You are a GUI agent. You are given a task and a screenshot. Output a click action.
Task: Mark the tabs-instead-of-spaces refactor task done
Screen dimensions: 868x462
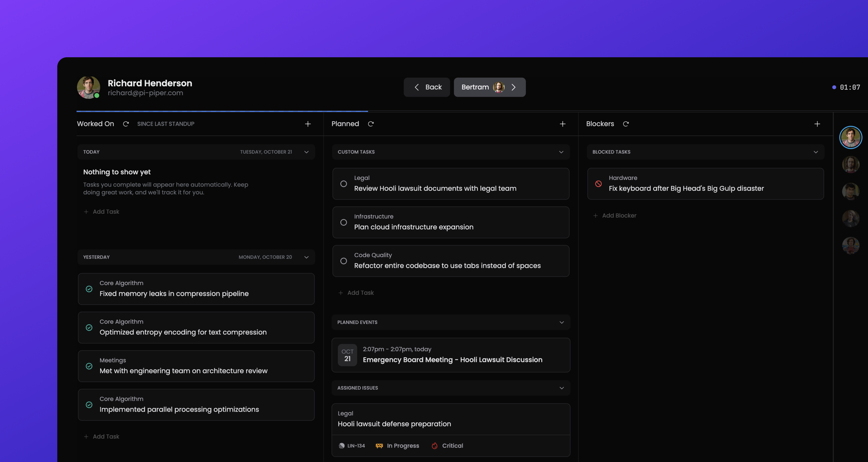click(x=344, y=260)
